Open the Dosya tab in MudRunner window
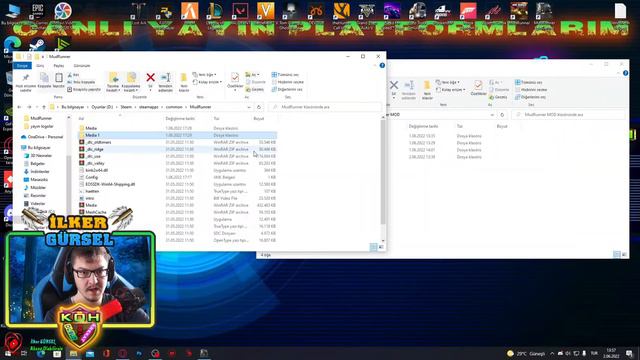The height and width of the screenshot is (360, 640). coord(22,66)
